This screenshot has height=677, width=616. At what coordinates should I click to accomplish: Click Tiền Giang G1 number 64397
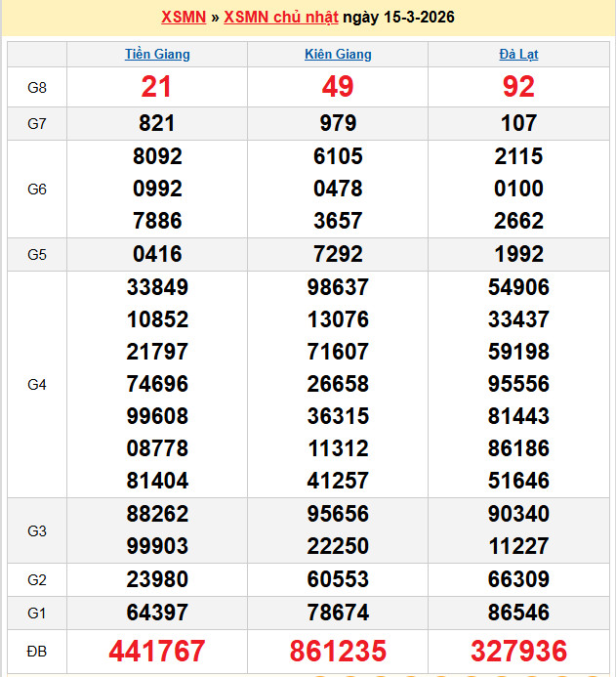(157, 614)
